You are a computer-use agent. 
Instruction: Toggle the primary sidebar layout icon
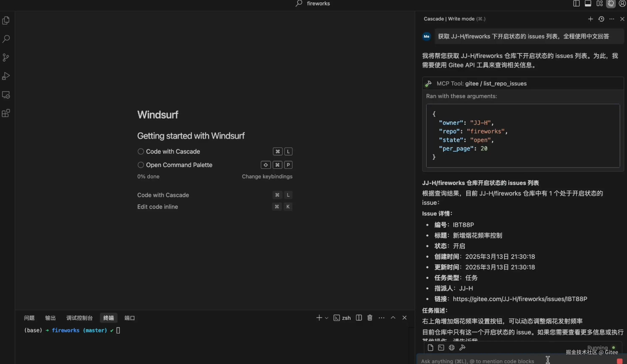point(576,4)
